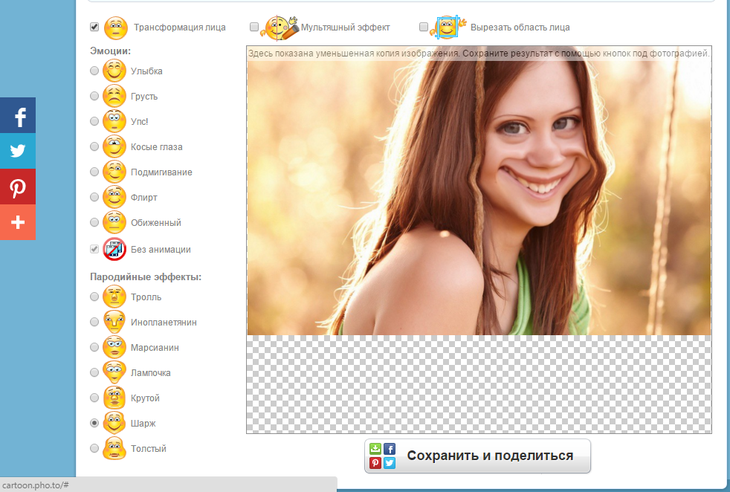Select the Обиженный radio button
This screenshot has width=730, height=492.
pos(95,222)
